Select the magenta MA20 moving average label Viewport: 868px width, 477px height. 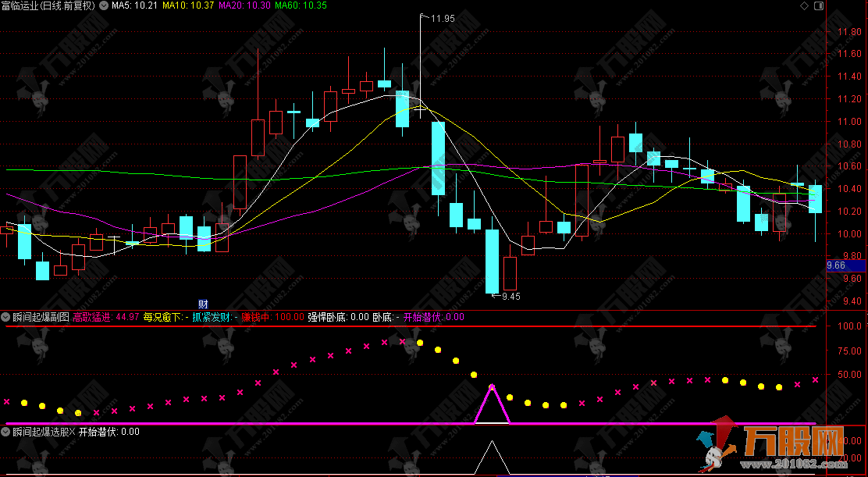click(x=244, y=5)
